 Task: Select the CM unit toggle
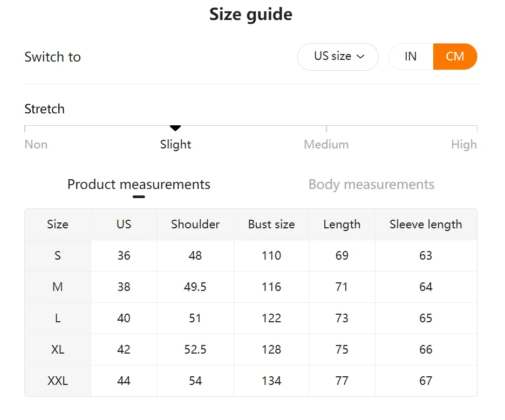point(455,57)
